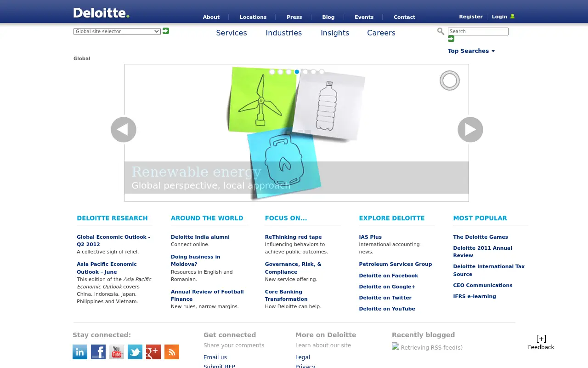
Task: Go to the About page link
Action: click(x=211, y=17)
